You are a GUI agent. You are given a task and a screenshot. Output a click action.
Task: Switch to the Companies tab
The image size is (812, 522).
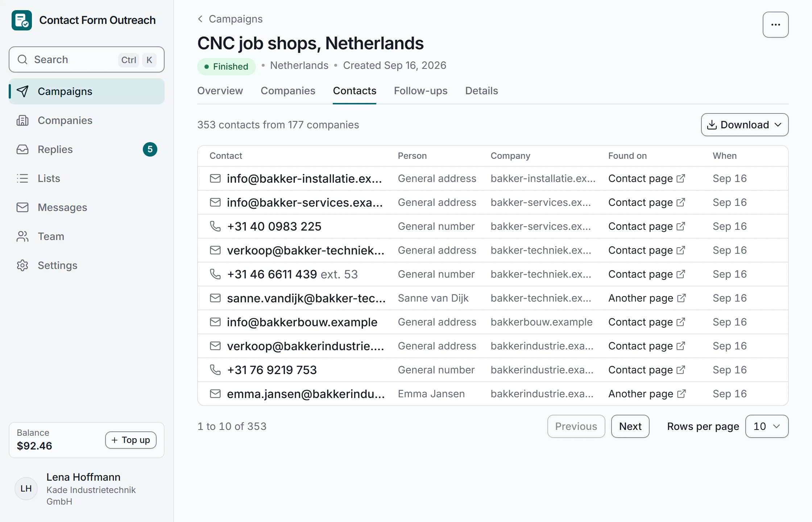[x=288, y=91]
